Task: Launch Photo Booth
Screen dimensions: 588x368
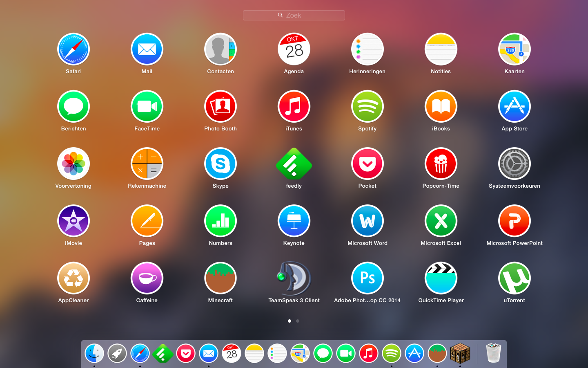Action: pos(220,106)
